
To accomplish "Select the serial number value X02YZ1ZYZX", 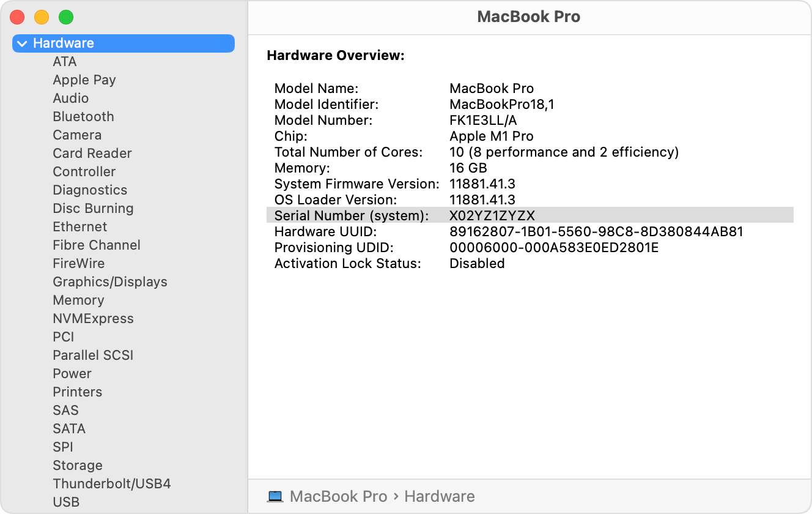I will click(492, 215).
